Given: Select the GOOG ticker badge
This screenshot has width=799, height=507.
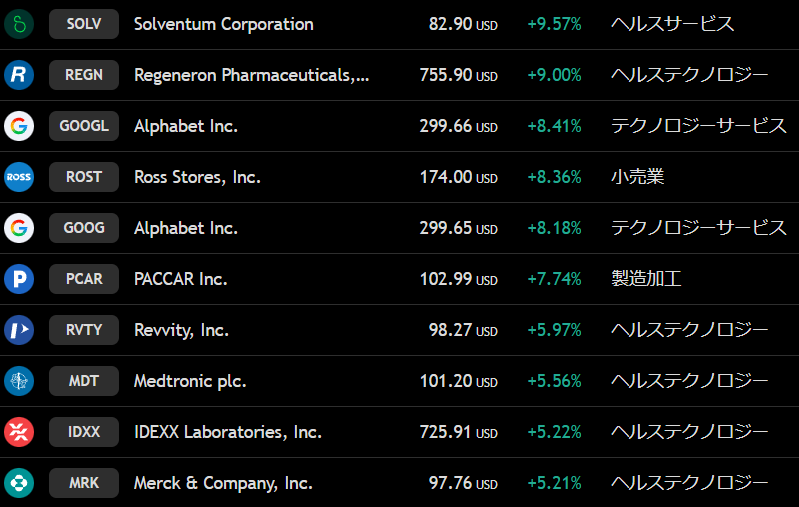Looking at the screenshot, I should coord(84,228).
